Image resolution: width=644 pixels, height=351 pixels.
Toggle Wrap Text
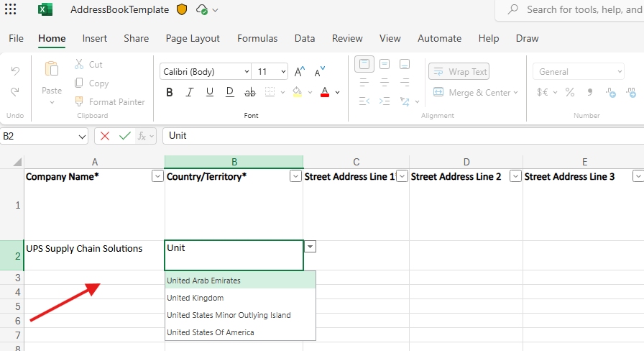click(x=459, y=71)
